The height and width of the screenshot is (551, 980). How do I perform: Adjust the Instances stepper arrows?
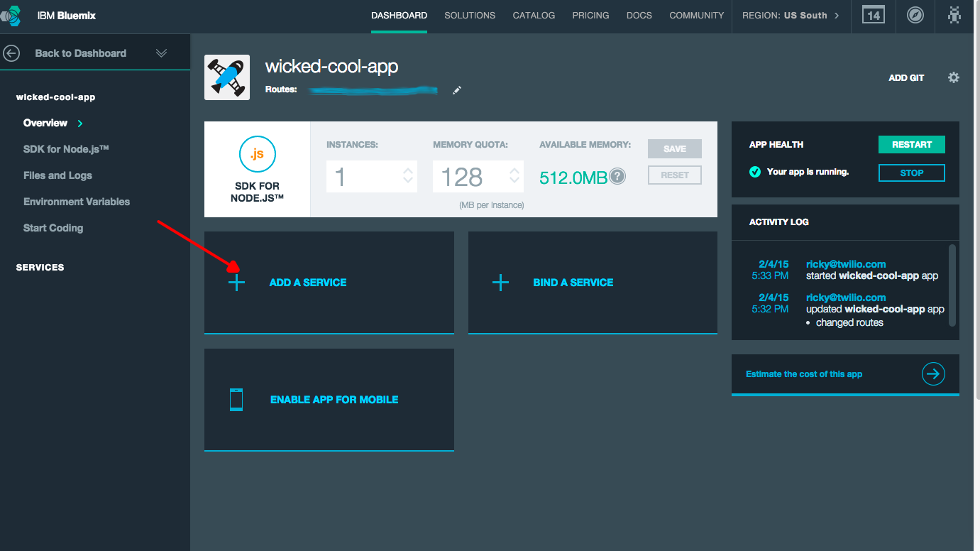[408, 176]
